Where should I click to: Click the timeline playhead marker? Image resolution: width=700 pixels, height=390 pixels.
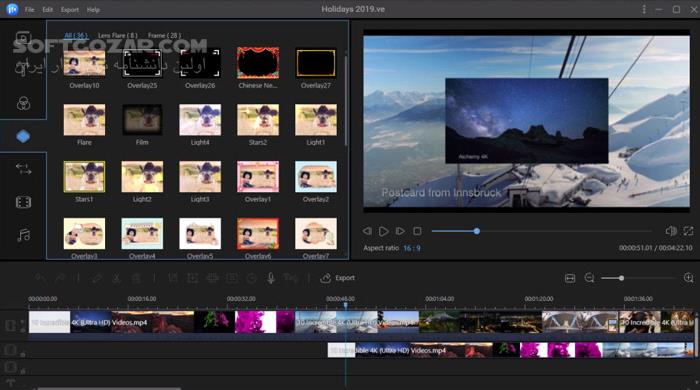[x=346, y=306]
